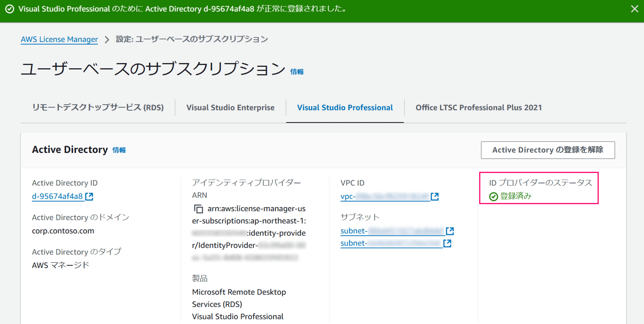644x324 pixels.
Task: Select the 登録済み status text
Action: [516, 196]
